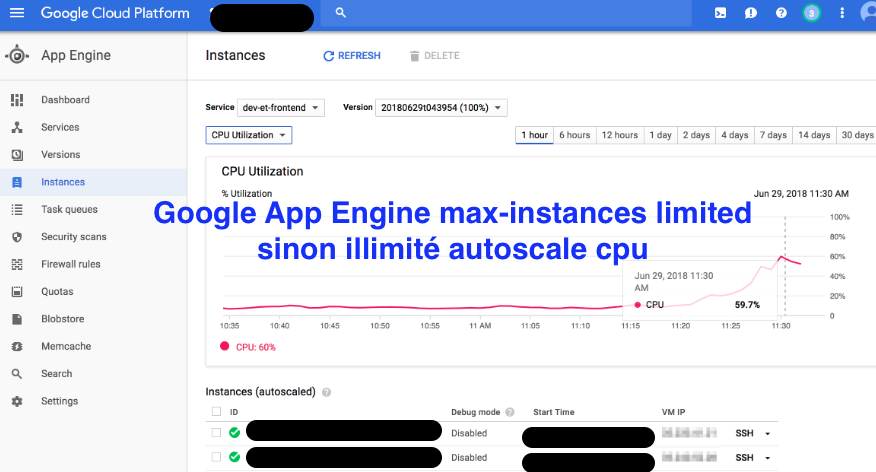Click SSH for the second instance
The image size is (876, 472).
coord(744,457)
